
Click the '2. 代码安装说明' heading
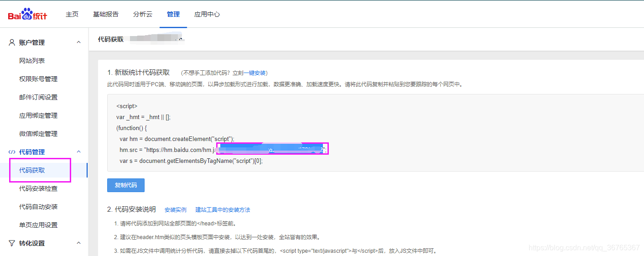click(x=132, y=209)
